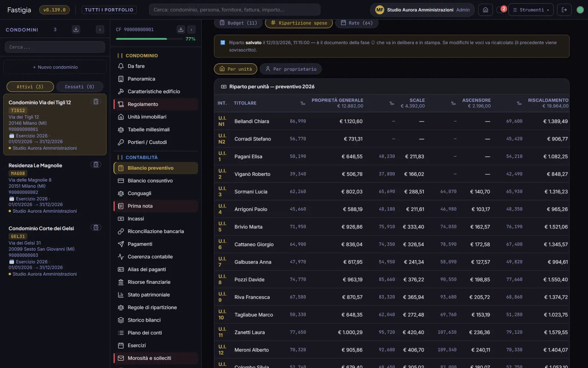Open the TUTTI I PORTFOLIO selector

(109, 10)
